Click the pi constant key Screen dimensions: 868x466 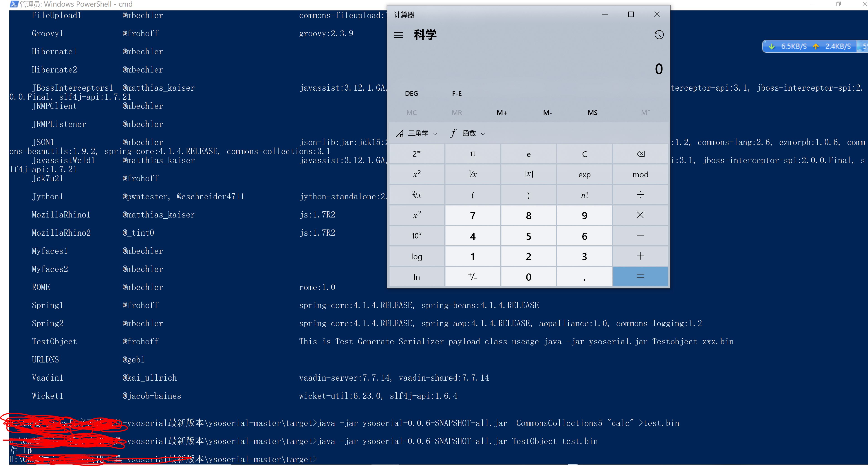pos(472,154)
